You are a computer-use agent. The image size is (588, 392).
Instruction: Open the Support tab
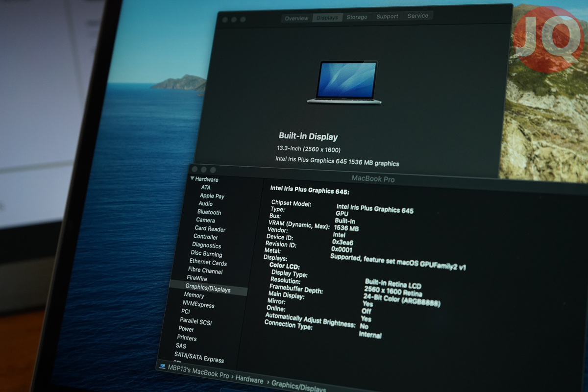point(387,17)
